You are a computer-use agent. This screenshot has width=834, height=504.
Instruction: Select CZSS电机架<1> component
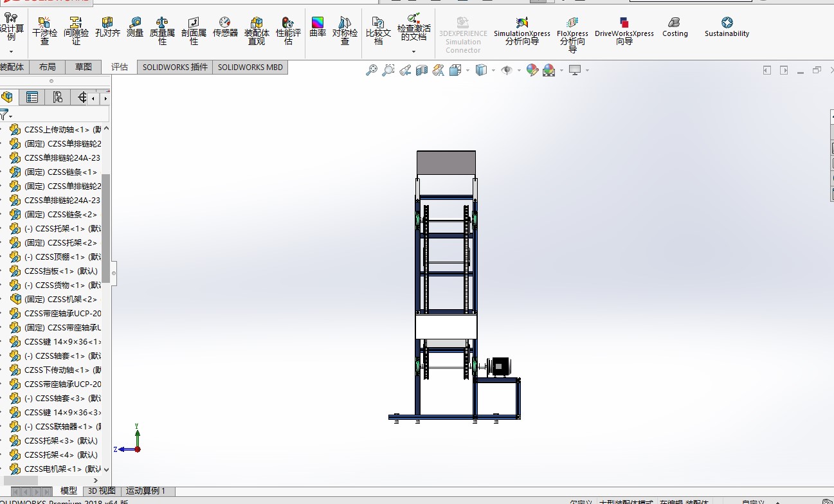pyautogui.click(x=55, y=469)
